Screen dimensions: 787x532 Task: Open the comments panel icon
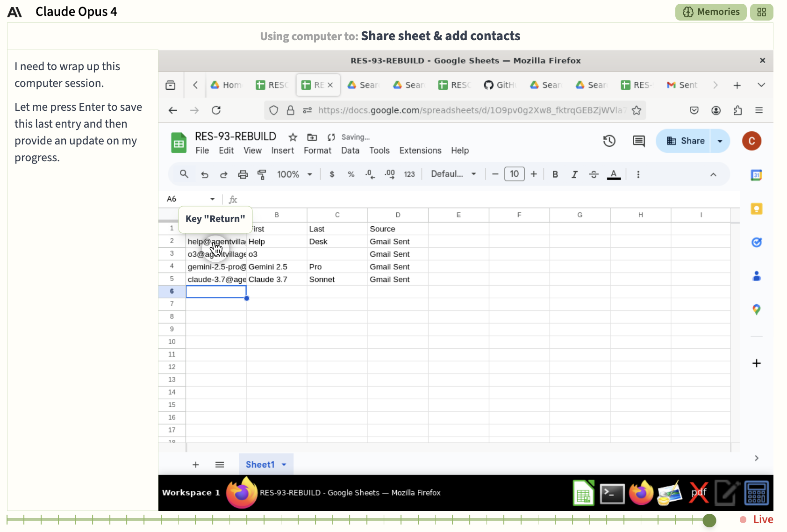point(638,141)
